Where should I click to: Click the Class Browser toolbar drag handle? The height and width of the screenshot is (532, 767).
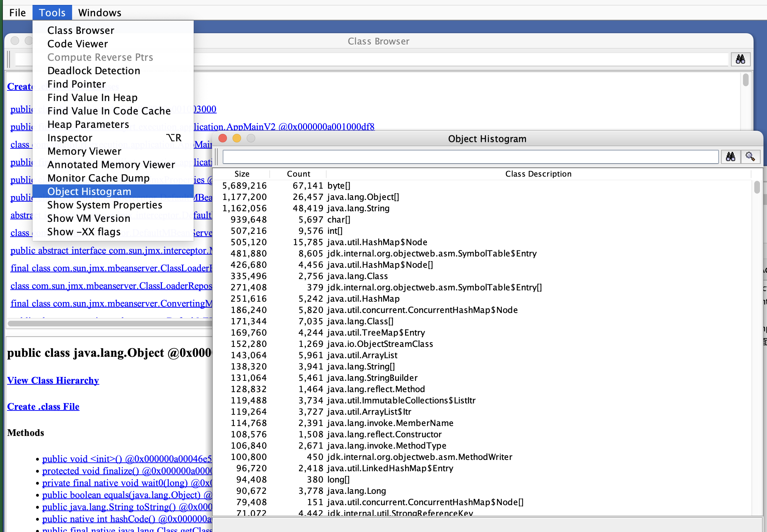click(x=9, y=59)
